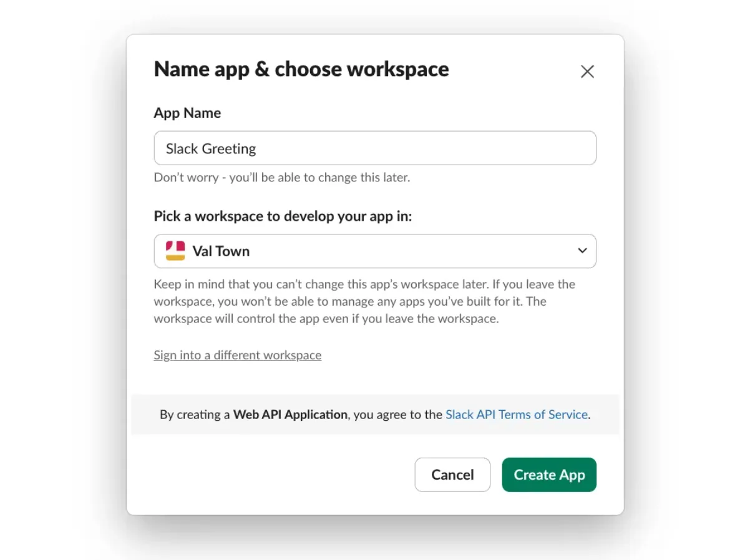750x560 pixels.
Task: Click the green Create App button
Action: click(549, 475)
